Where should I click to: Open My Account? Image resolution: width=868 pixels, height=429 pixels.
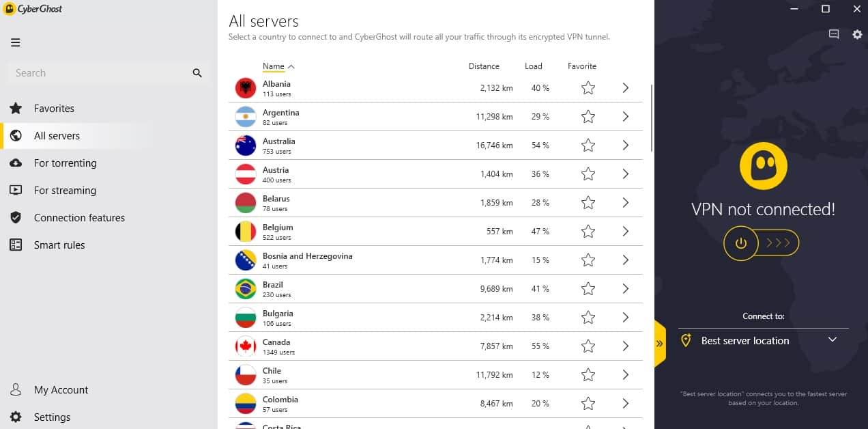61,390
